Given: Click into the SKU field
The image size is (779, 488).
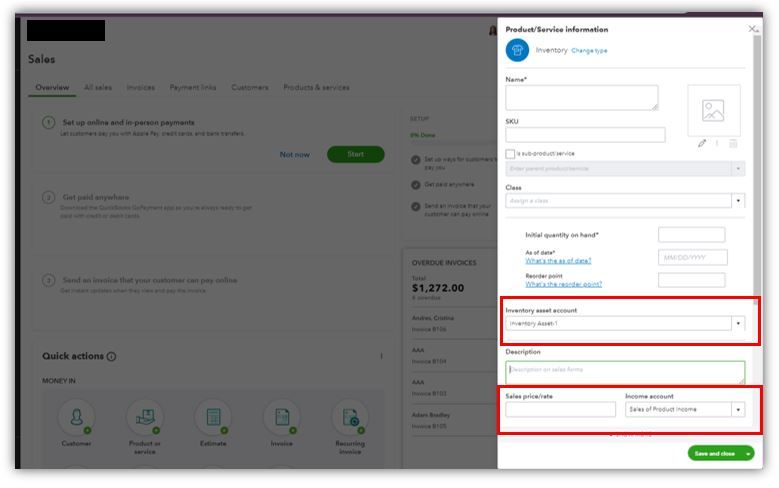Looking at the screenshot, I should coord(585,135).
